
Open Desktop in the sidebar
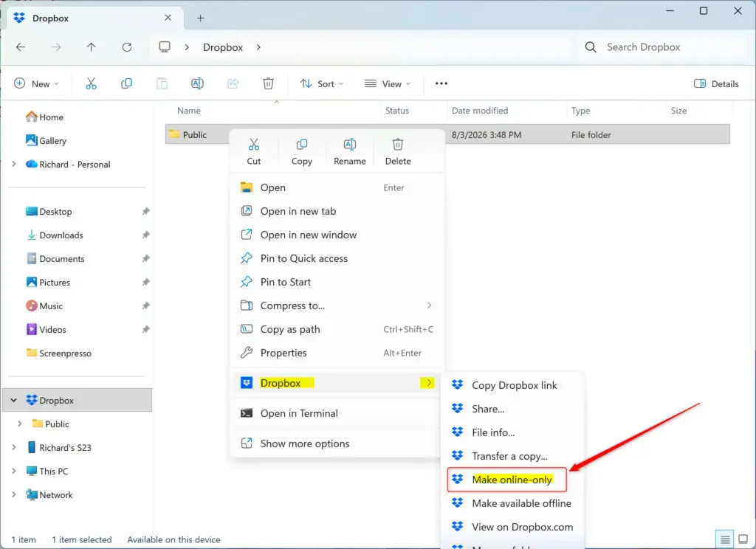(49, 211)
